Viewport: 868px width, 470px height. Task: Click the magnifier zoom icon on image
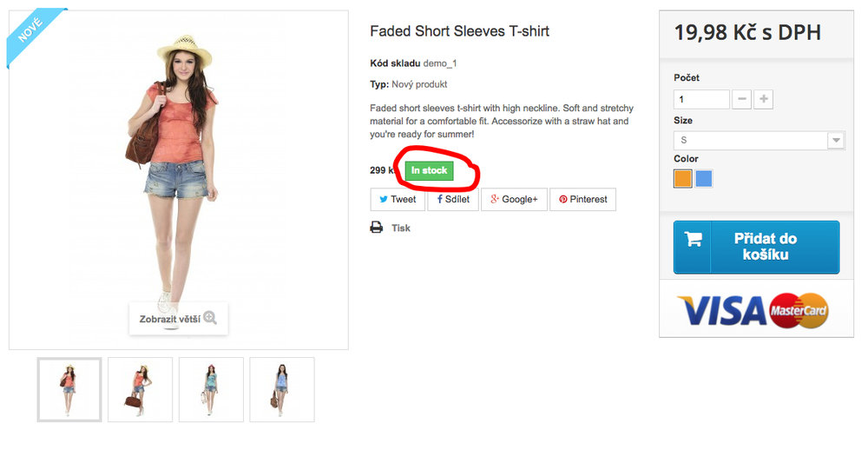210,319
